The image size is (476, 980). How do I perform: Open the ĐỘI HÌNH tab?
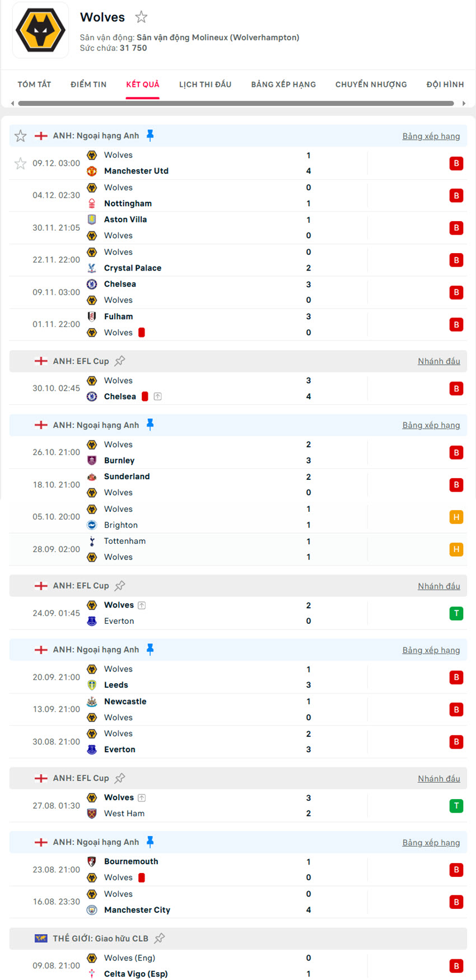pyautogui.click(x=445, y=84)
